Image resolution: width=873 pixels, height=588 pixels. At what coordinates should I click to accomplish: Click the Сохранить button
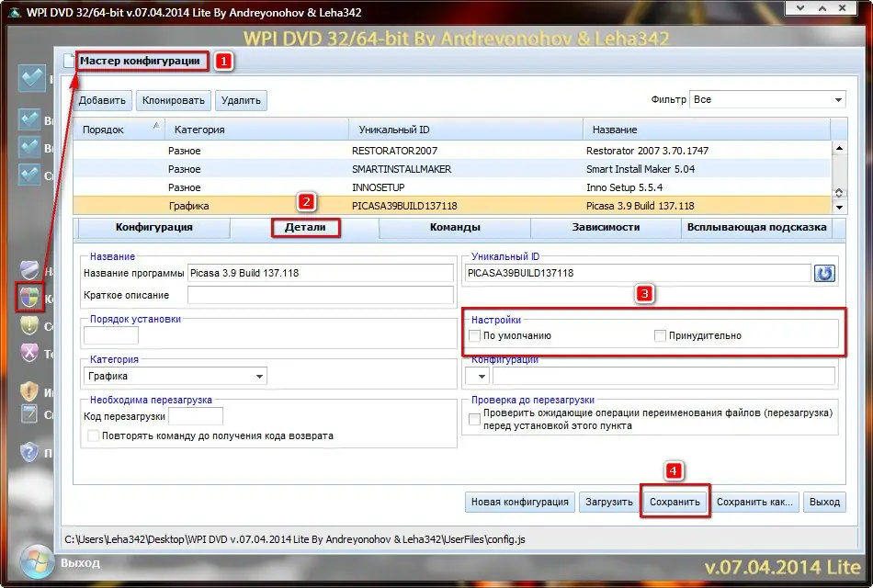pyautogui.click(x=675, y=502)
